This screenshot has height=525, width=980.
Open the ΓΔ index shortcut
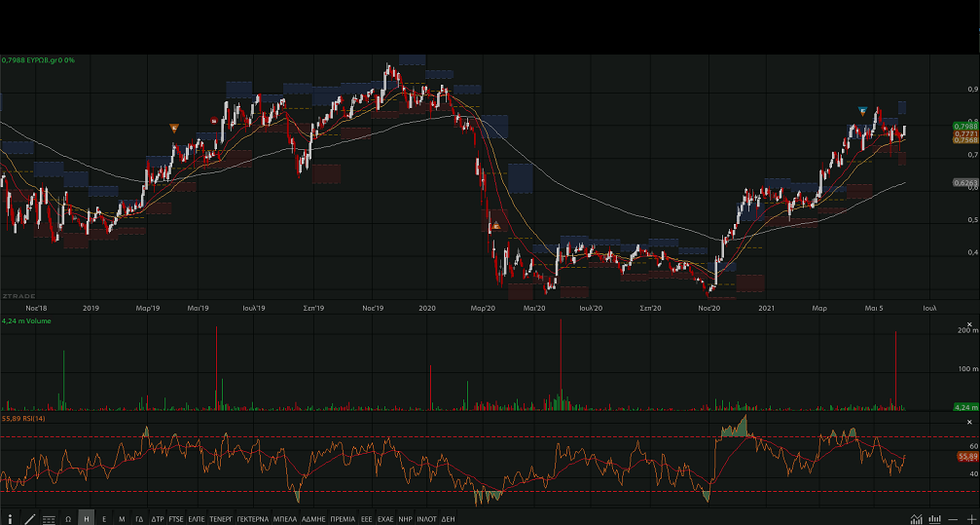pyautogui.click(x=139, y=519)
